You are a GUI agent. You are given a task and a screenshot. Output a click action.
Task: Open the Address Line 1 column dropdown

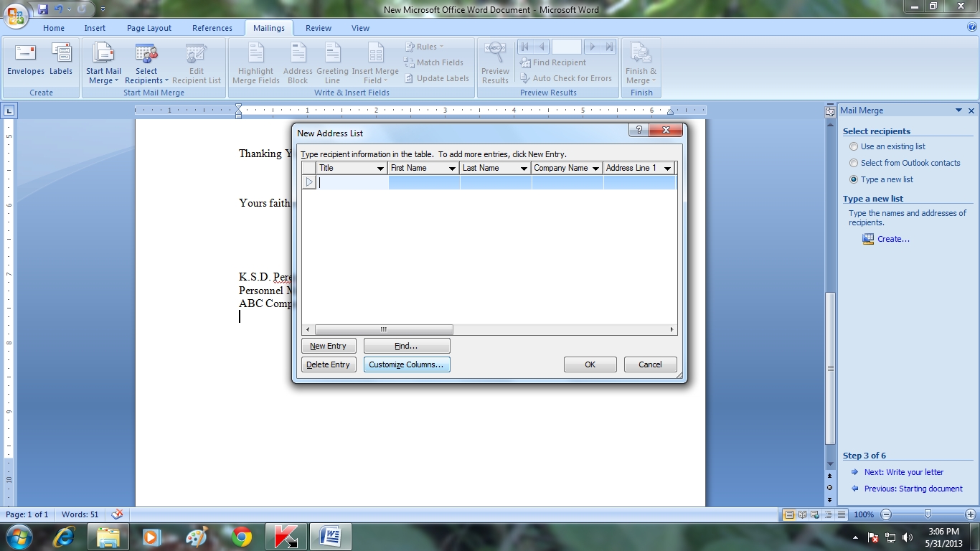point(667,169)
